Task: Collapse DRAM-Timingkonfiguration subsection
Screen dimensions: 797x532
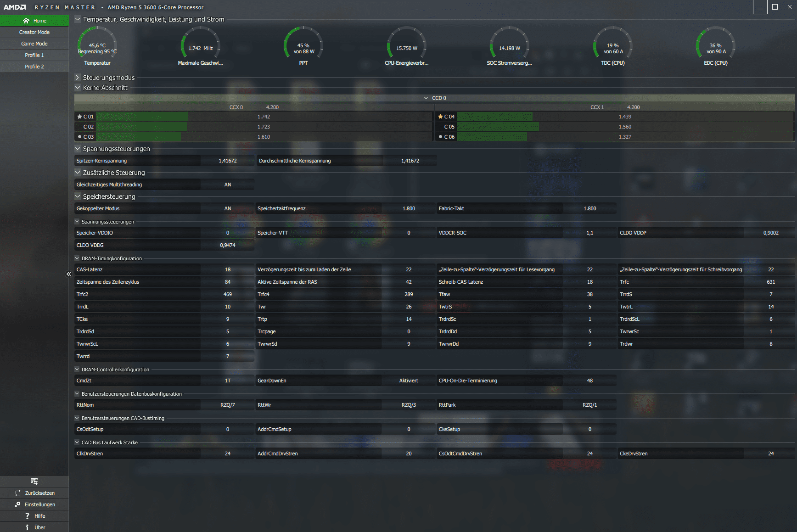Action: pyautogui.click(x=77, y=258)
